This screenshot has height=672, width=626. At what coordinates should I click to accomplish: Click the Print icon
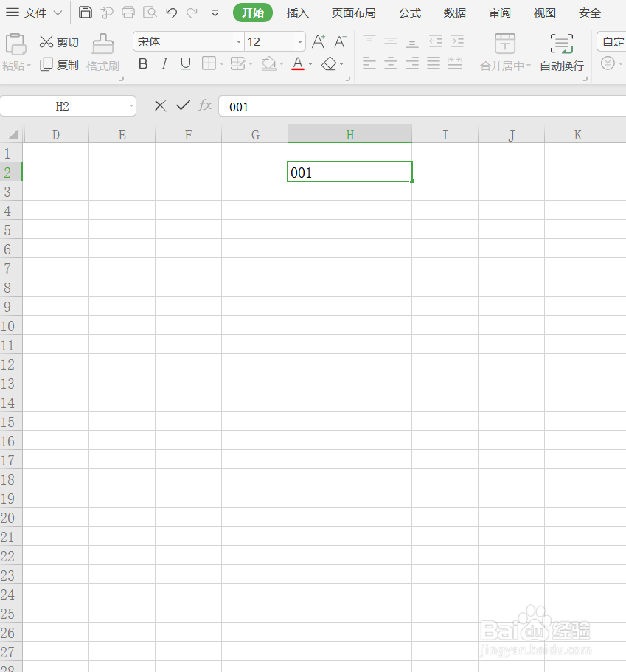[128, 13]
